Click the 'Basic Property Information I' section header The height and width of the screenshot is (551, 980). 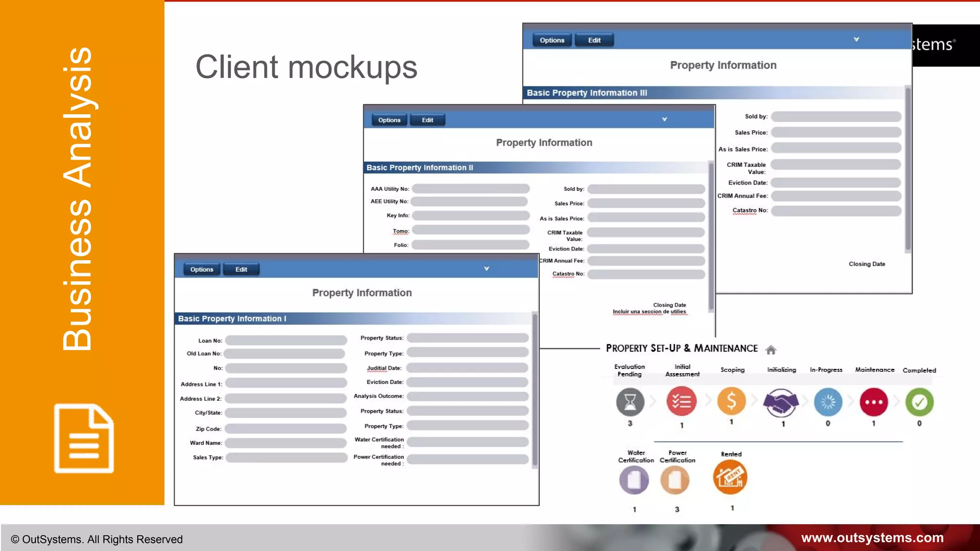click(x=232, y=319)
